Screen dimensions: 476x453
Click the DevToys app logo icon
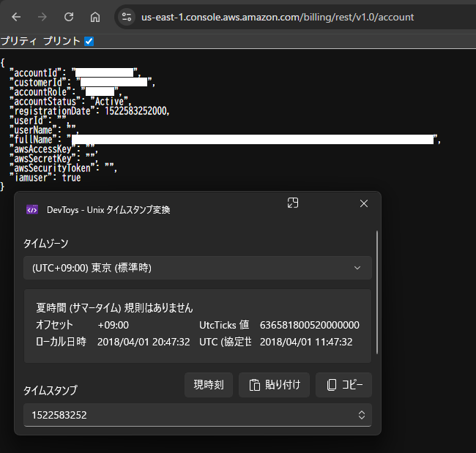pyautogui.click(x=32, y=209)
